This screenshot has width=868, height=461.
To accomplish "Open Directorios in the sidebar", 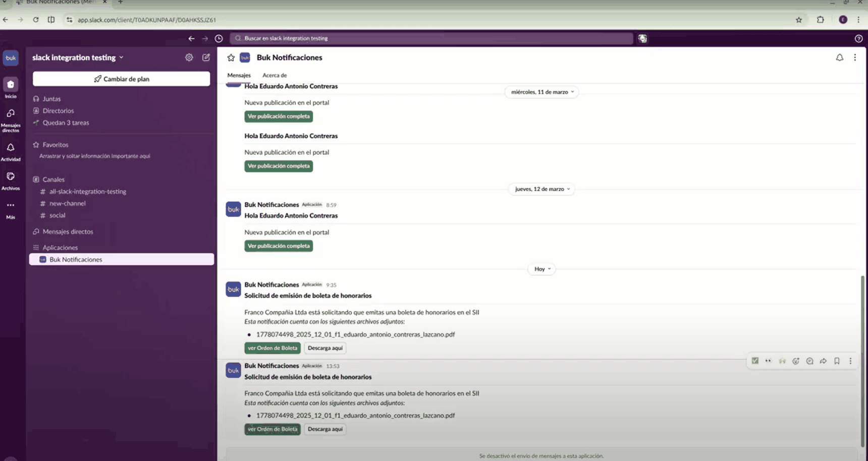I will (x=58, y=110).
